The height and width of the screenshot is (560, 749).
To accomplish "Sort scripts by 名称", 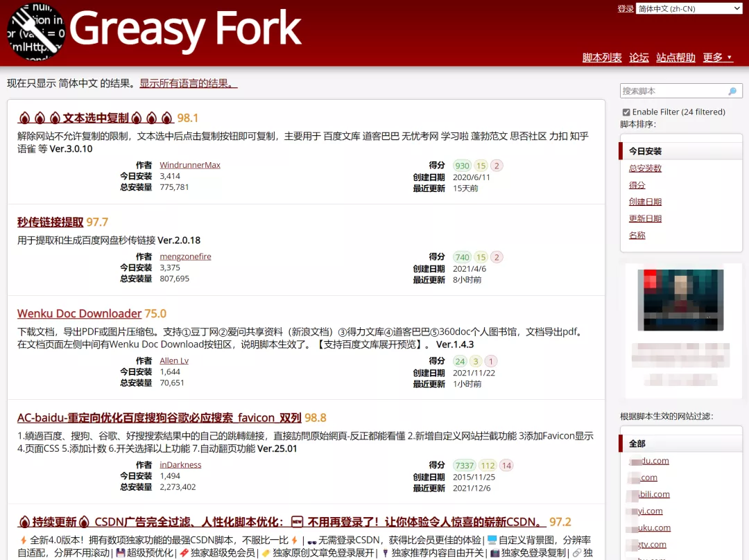I will pos(637,235).
